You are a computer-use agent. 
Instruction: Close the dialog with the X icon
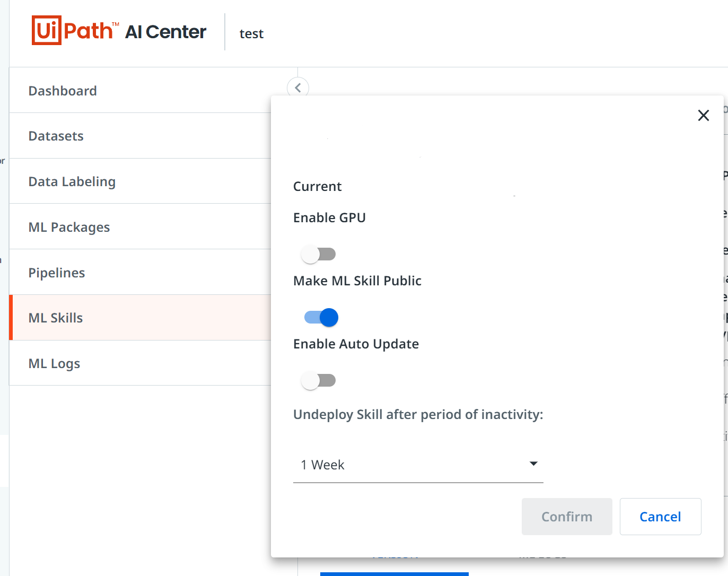pos(704,115)
